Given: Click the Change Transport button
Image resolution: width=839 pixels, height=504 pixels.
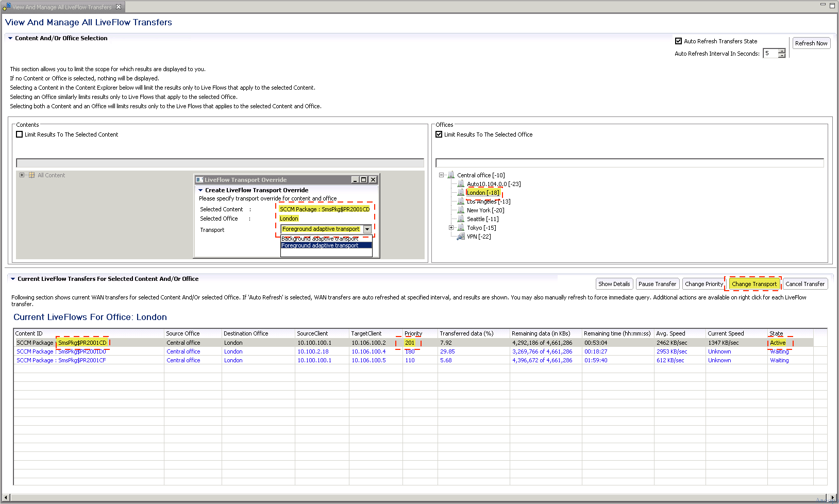Looking at the screenshot, I should click(x=754, y=284).
